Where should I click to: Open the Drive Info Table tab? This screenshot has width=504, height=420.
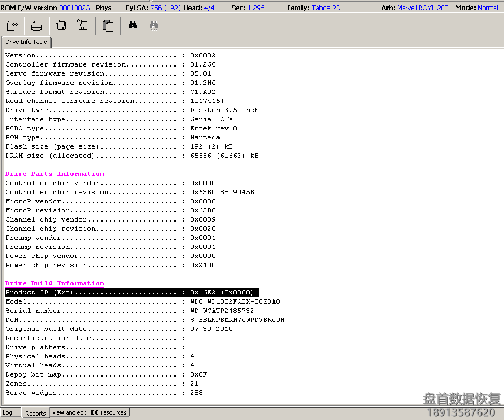tap(26, 42)
